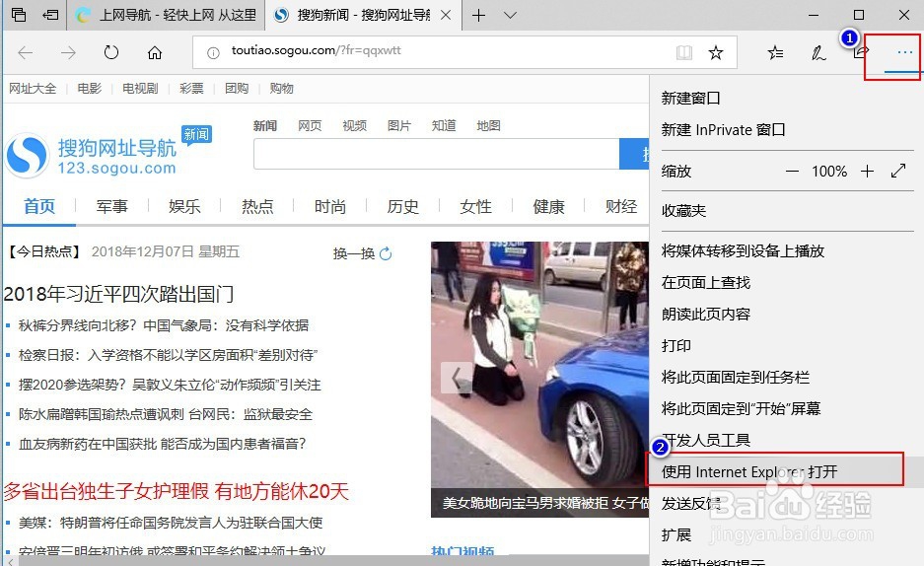Screen dimensions: 924x566
Task: Choose 新建 InPrivate 窗口
Action: (723, 129)
